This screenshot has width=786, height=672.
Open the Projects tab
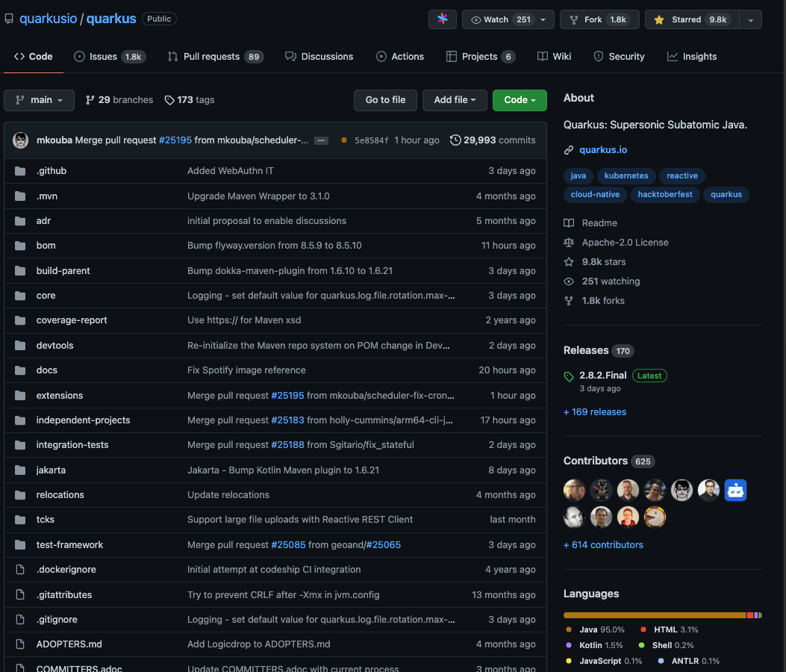[x=480, y=57]
